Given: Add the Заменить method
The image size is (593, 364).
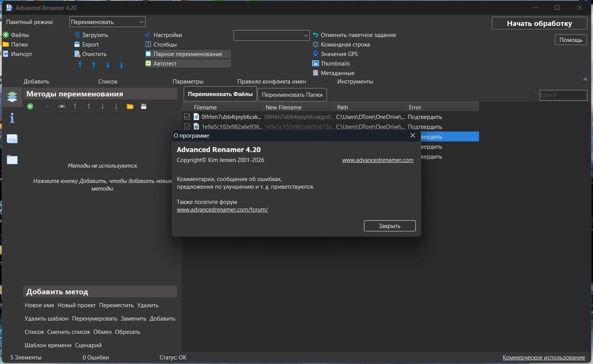Looking at the screenshot, I should [133, 319].
